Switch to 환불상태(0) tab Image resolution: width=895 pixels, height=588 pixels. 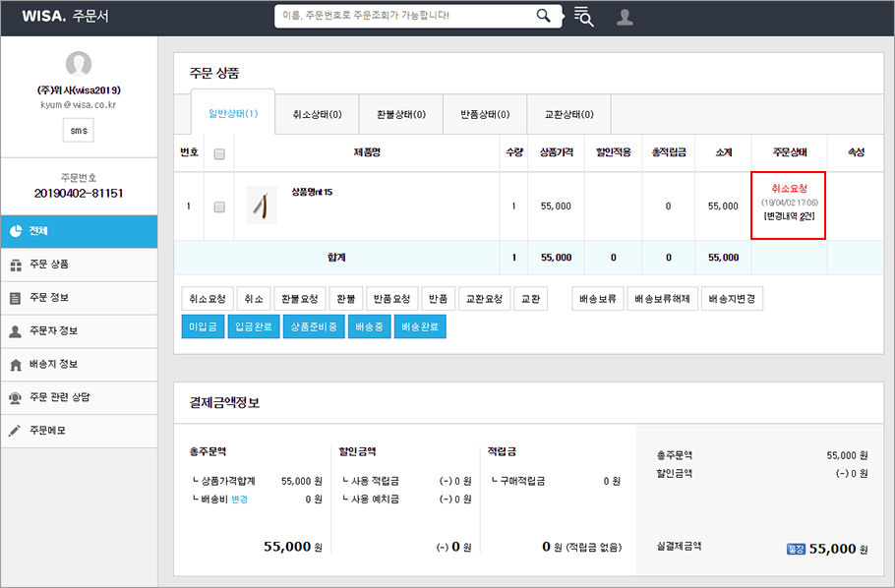[401, 114]
